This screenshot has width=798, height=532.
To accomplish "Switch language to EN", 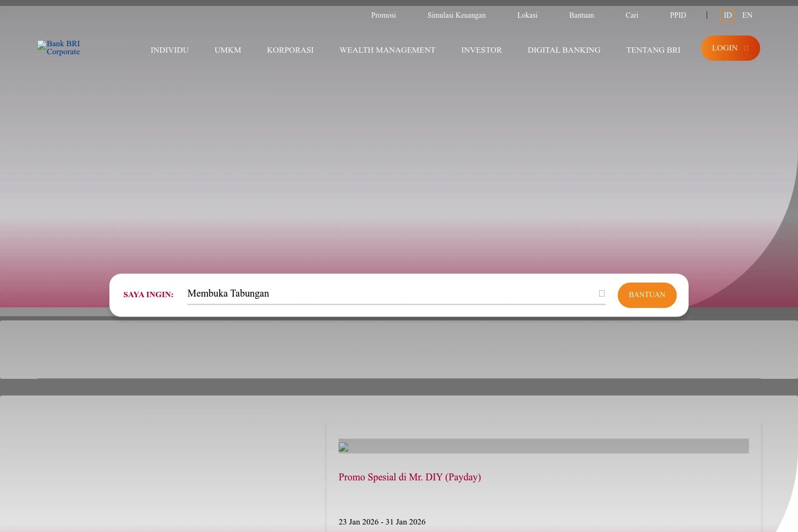I will pyautogui.click(x=747, y=15).
